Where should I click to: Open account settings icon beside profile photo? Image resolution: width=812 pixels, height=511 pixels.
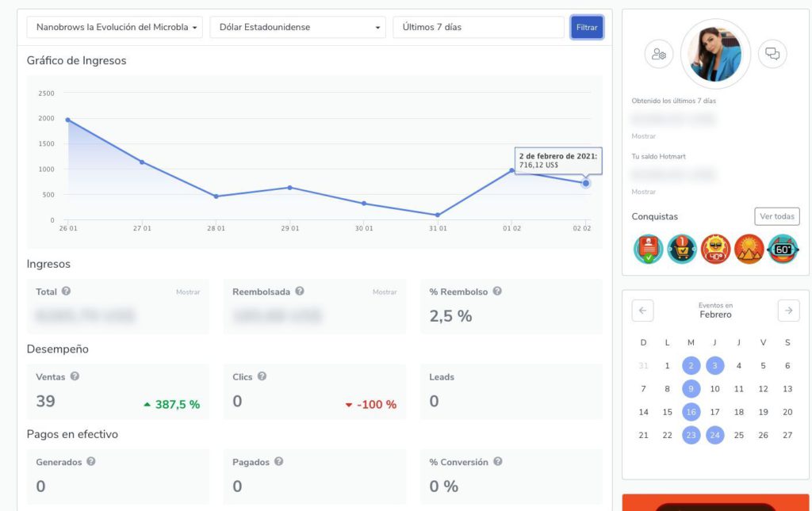pos(658,54)
